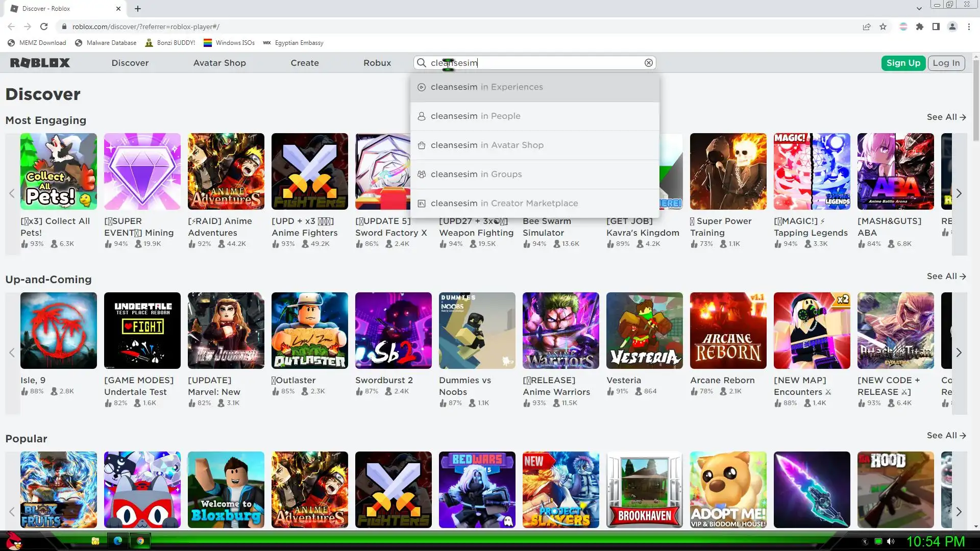980x551 pixels.
Task: Clear search text with the X icon
Action: tap(648, 63)
